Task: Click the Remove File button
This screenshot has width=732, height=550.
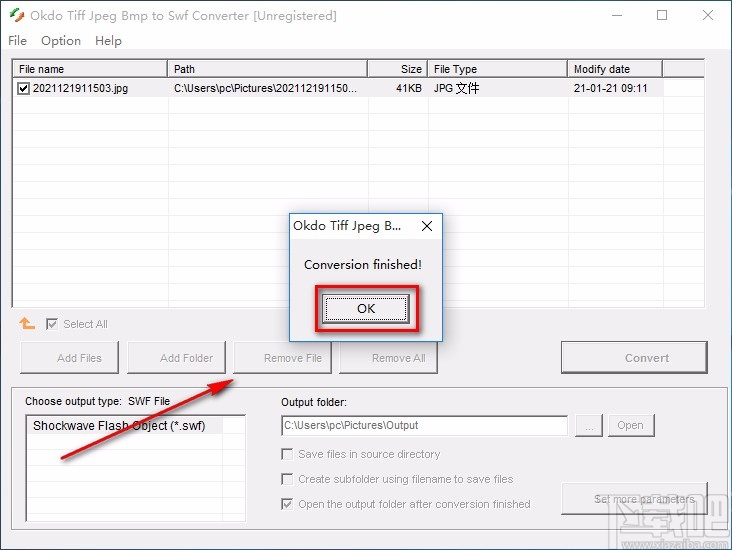Action: coord(283,358)
